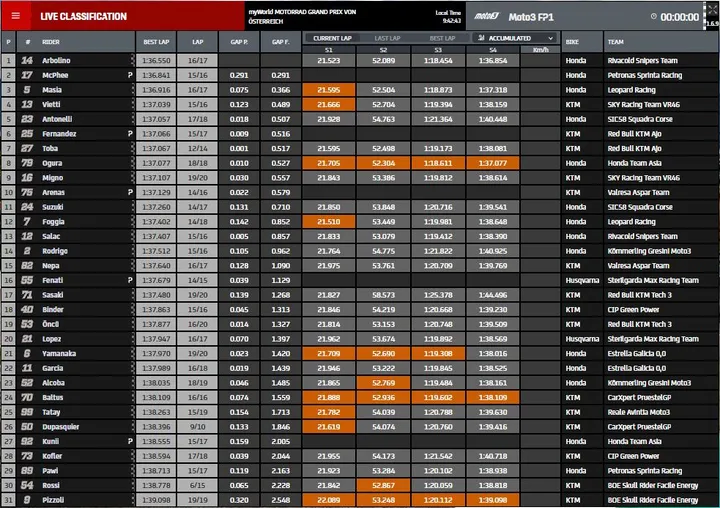Select rider Suzuki

[x=52, y=207]
